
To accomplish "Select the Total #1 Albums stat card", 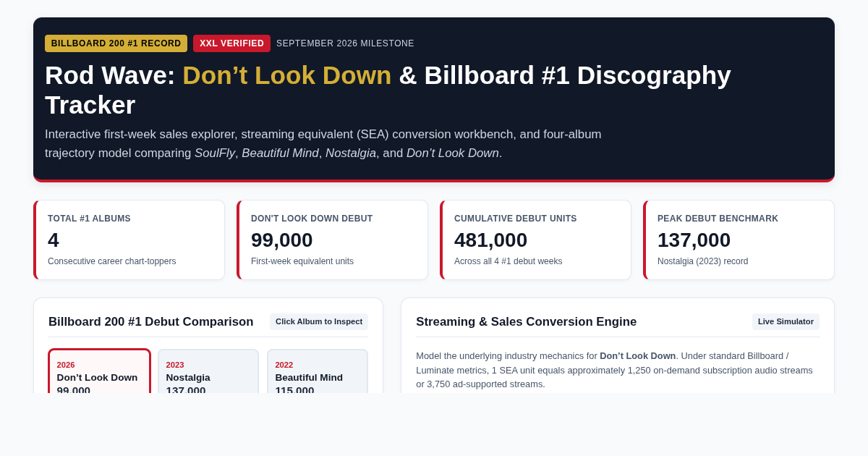I will (129, 240).
